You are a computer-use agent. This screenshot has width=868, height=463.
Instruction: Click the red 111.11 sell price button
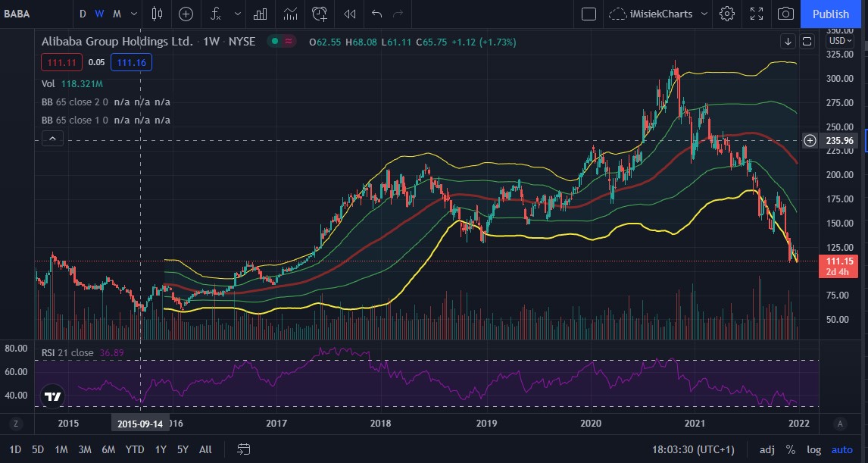point(61,63)
